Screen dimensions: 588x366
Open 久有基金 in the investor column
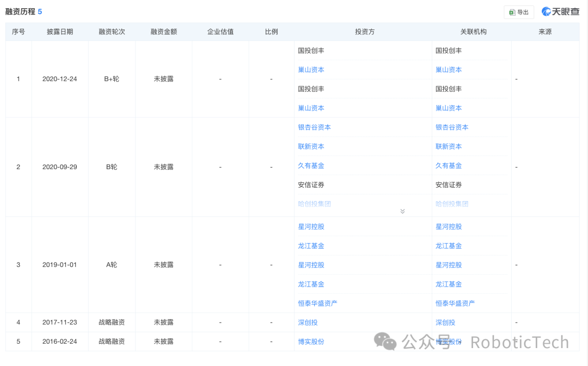pyautogui.click(x=311, y=165)
